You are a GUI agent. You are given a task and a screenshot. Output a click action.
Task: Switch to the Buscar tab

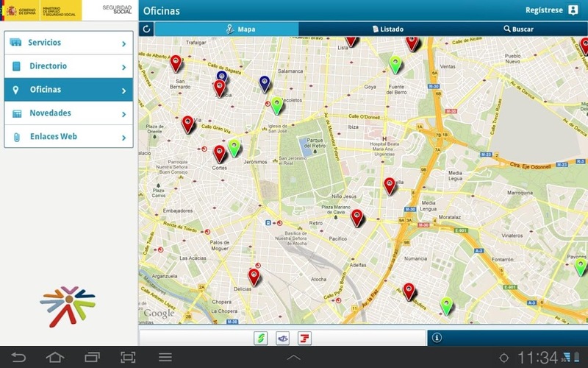(518, 29)
